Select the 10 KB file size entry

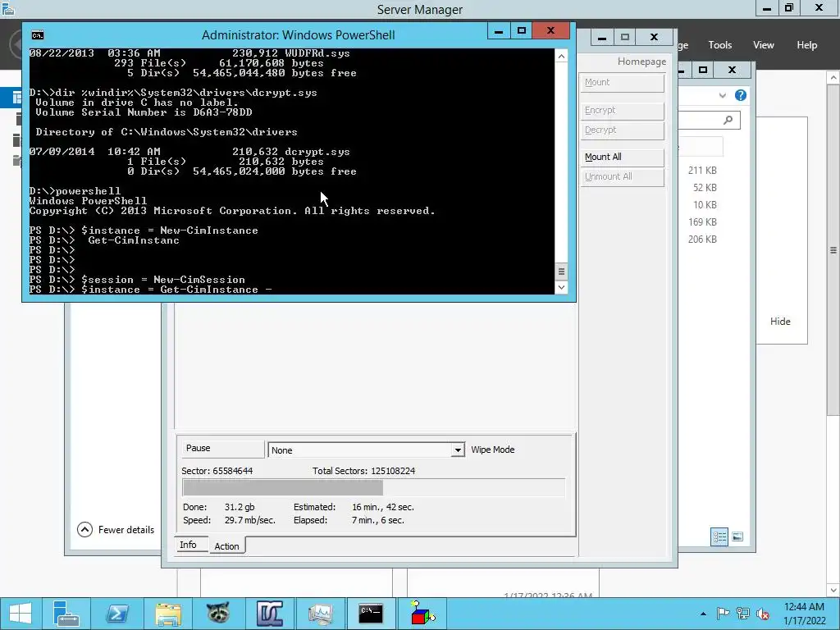705,204
